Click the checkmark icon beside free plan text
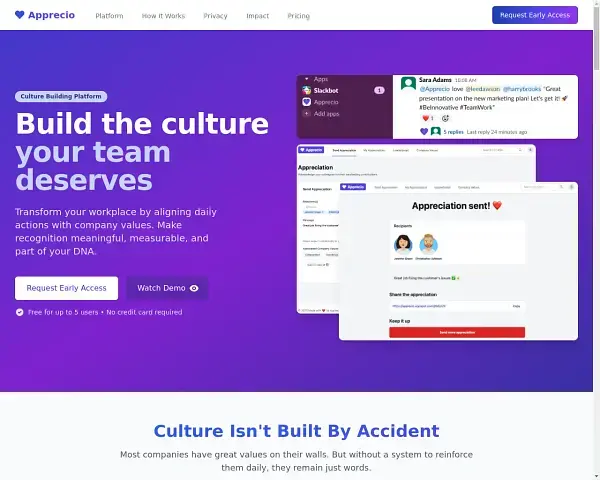600x480 pixels. (20, 312)
